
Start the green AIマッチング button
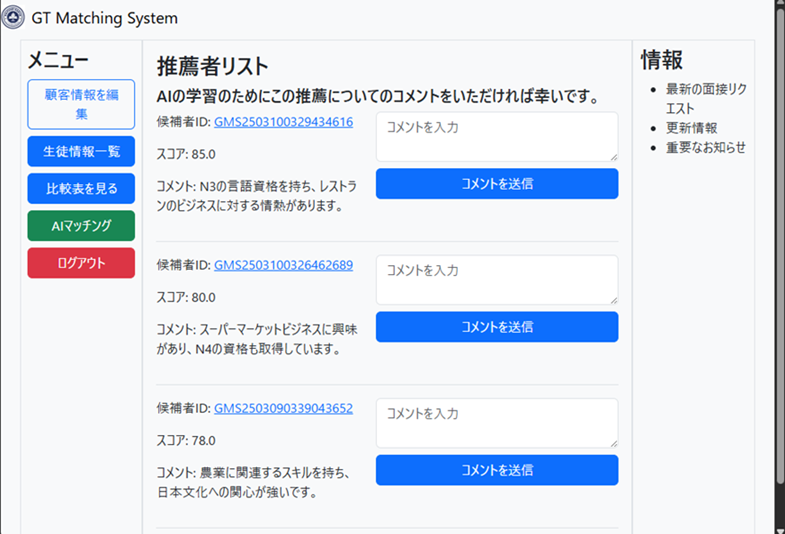coord(81,226)
